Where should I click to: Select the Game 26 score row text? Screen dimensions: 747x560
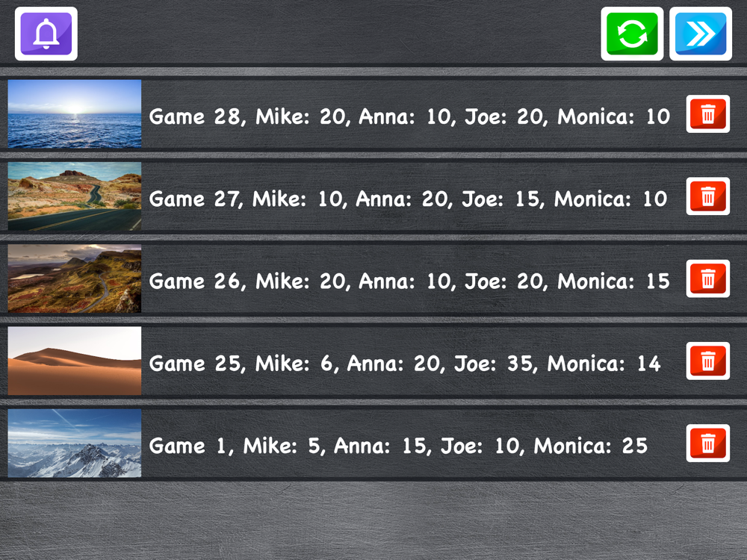409,281
